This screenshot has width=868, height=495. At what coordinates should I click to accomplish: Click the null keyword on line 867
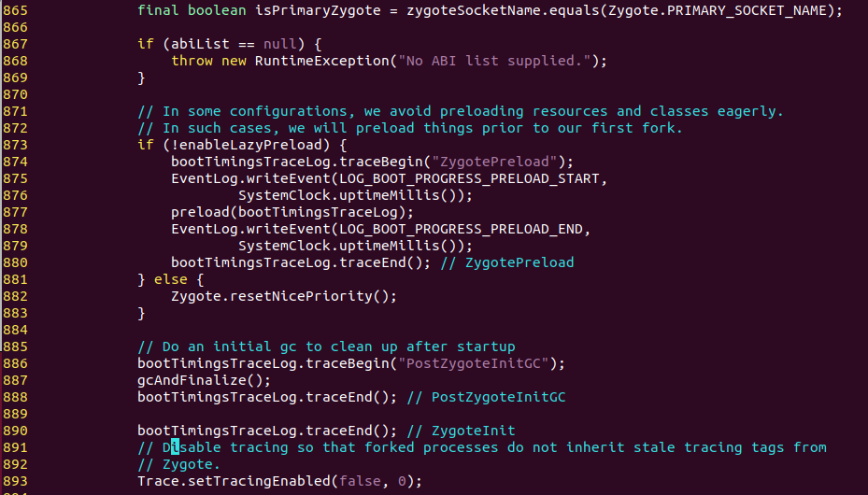[280, 44]
